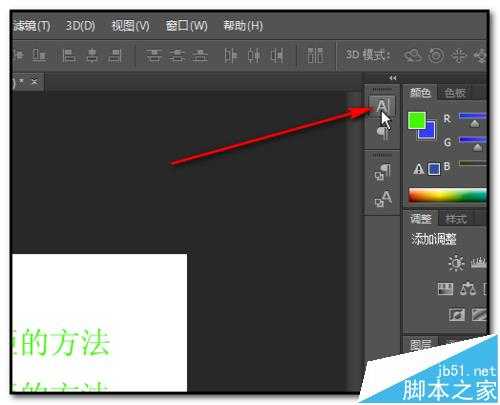Click the distribute bottom edges icon
Viewport: 500px width, 405px height.
point(200,56)
